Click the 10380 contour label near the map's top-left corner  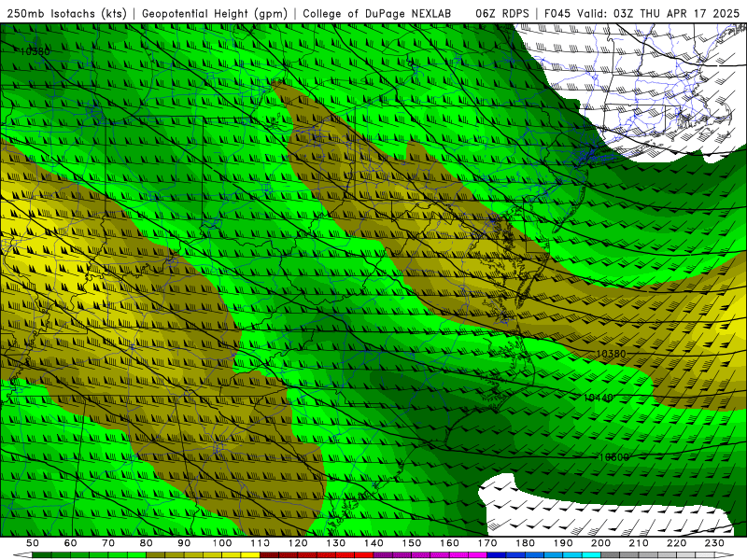click(x=35, y=51)
